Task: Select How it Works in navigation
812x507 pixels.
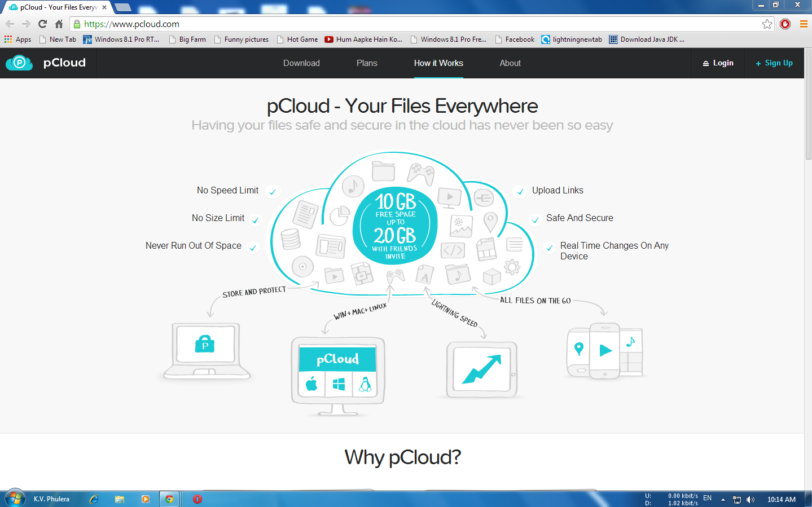Action: 438,63
